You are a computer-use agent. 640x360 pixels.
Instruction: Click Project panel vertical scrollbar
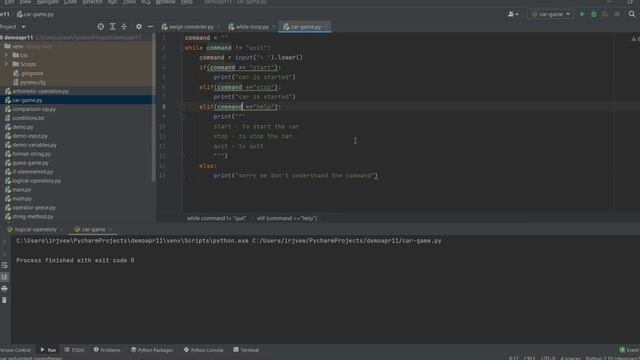tap(154, 107)
